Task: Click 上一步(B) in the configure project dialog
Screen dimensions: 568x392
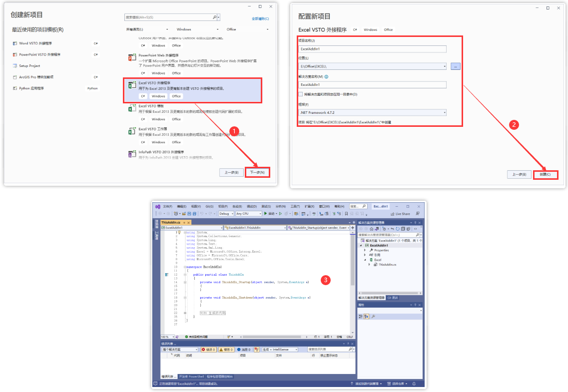Action: pyautogui.click(x=519, y=174)
